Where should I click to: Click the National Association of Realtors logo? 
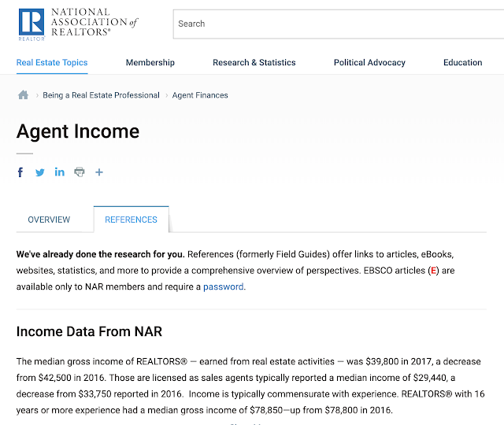pyautogui.click(x=78, y=24)
